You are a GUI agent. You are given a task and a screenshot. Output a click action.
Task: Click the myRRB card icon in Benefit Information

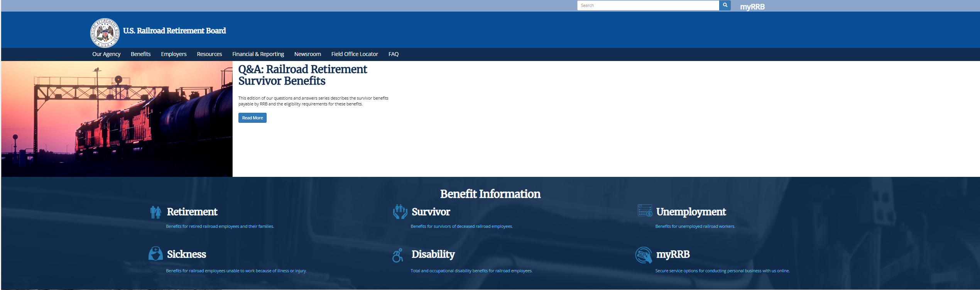644,255
